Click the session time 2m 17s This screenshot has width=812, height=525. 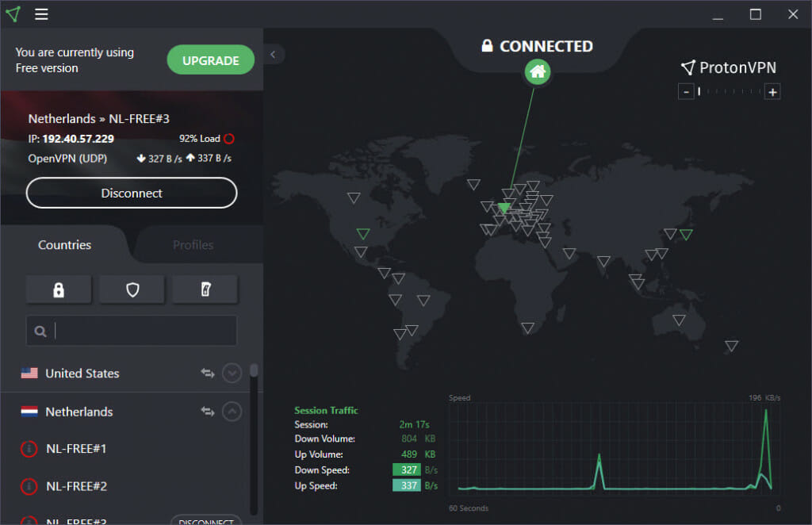pos(414,424)
